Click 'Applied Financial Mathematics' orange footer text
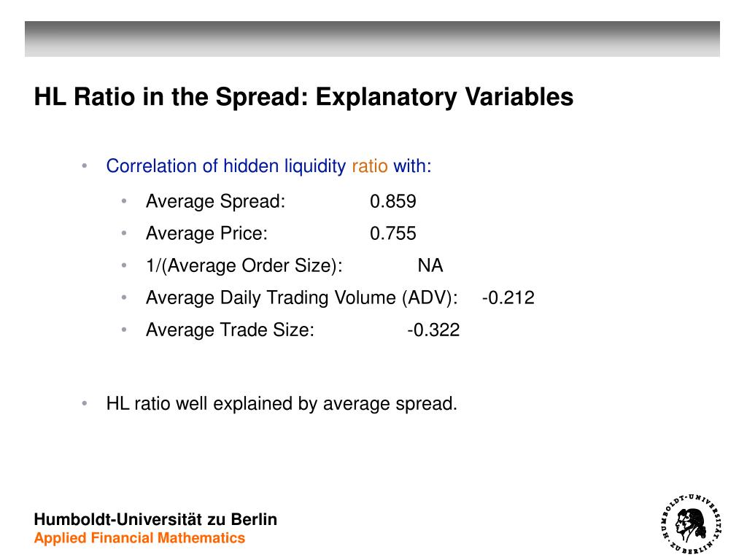 139,538
